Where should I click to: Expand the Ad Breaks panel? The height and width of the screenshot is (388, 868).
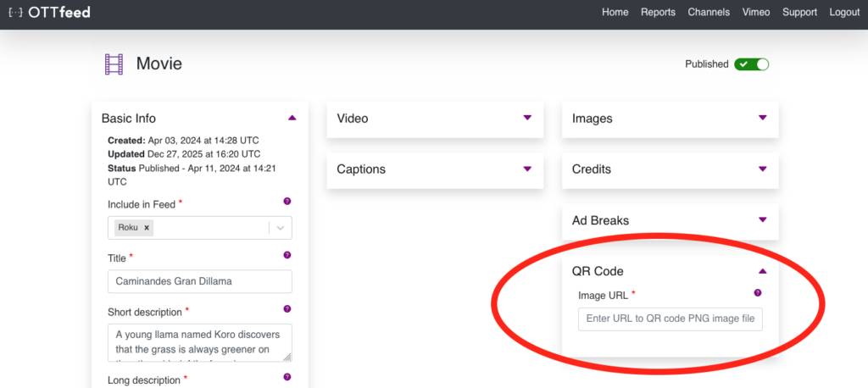[762, 220]
